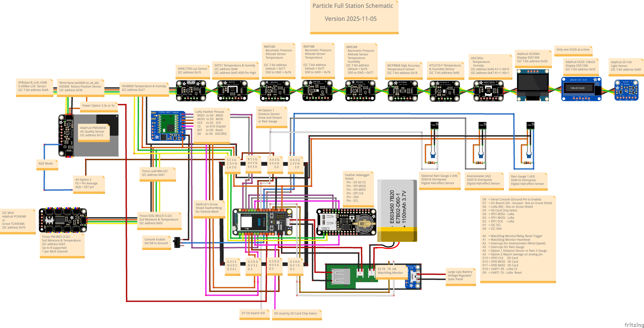Select the Only one OLED at a time note
This screenshot has width=644, height=328.
[573, 50]
